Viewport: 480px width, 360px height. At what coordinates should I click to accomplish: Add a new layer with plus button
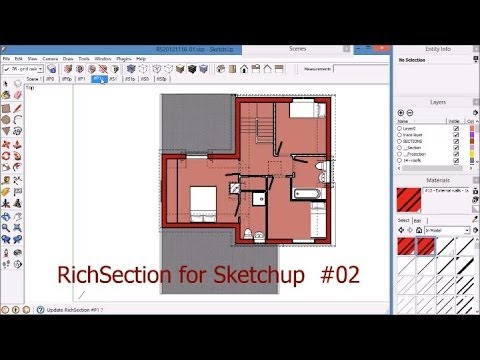tap(401, 113)
